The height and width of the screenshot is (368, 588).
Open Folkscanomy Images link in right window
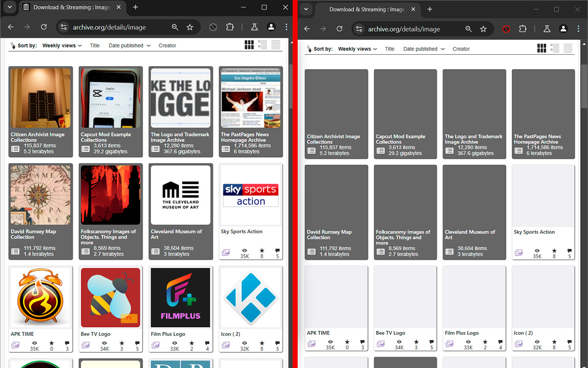pos(403,237)
